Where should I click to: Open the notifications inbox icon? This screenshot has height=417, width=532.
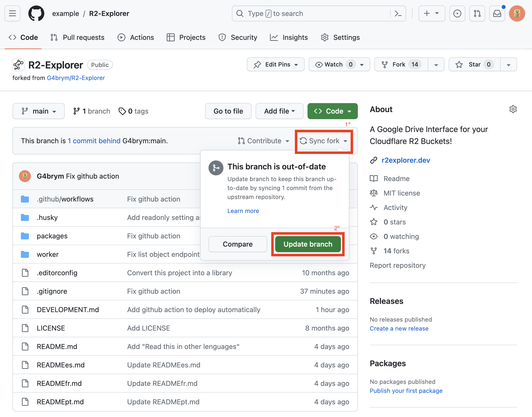click(497, 13)
